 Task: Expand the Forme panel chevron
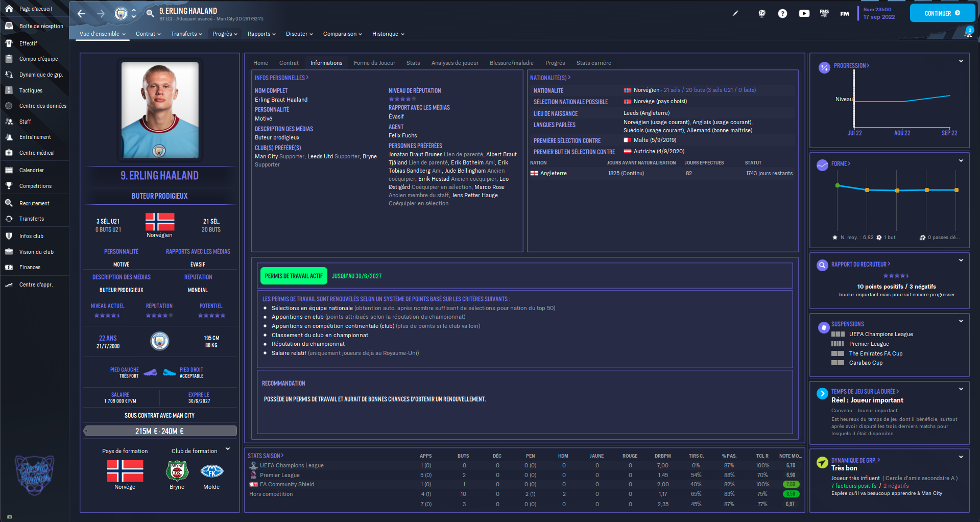(x=961, y=160)
